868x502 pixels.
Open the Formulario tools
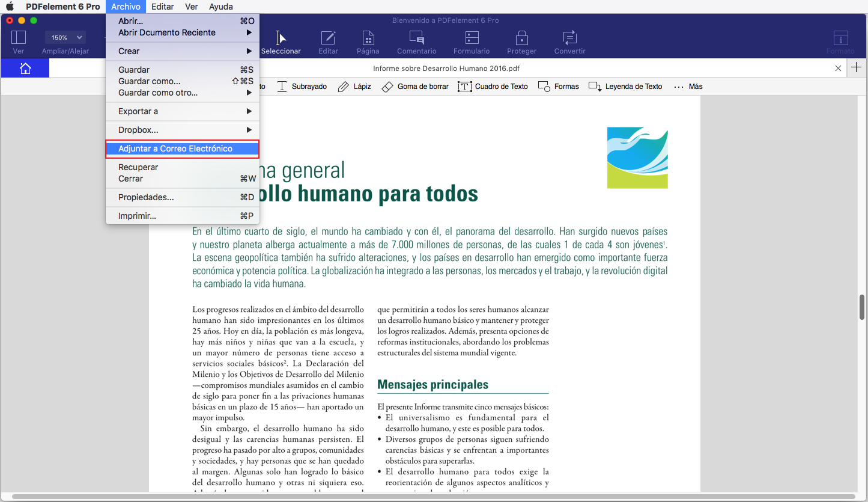(472, 43)
